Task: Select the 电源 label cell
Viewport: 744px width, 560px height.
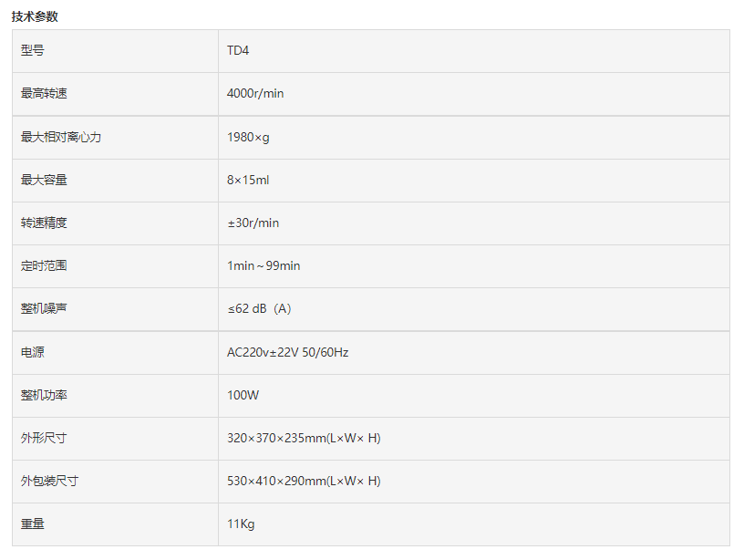Action: 115,353
